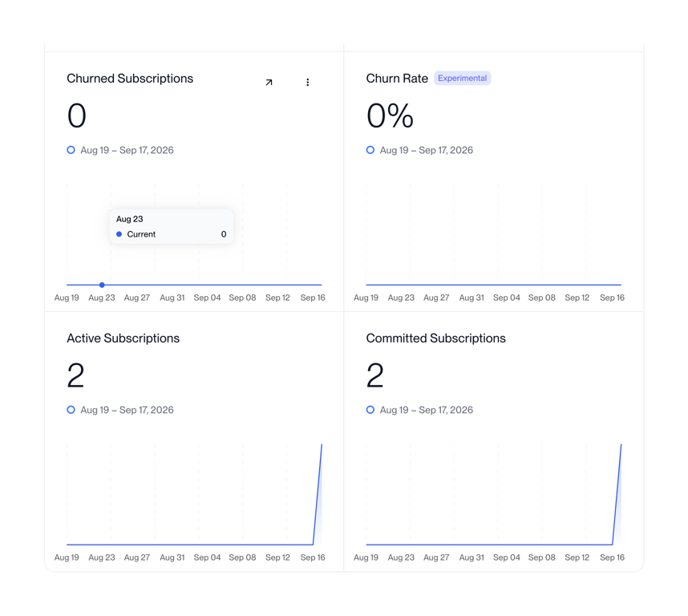Viewport: 688px width, 616px height.
Task: Click circle legend marker under Committed Subscriptions
Action: point(370,410)
